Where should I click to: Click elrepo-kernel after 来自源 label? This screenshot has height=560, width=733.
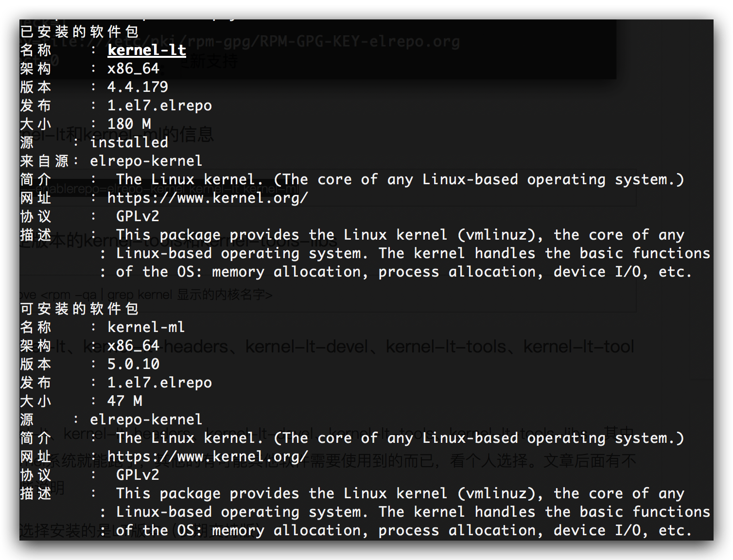pos(146,161)
